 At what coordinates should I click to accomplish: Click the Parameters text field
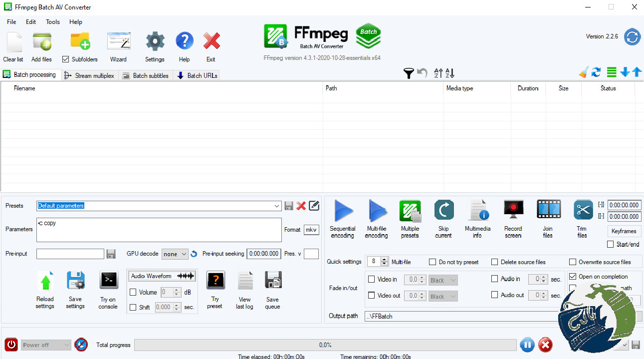(x=159, y=230)
